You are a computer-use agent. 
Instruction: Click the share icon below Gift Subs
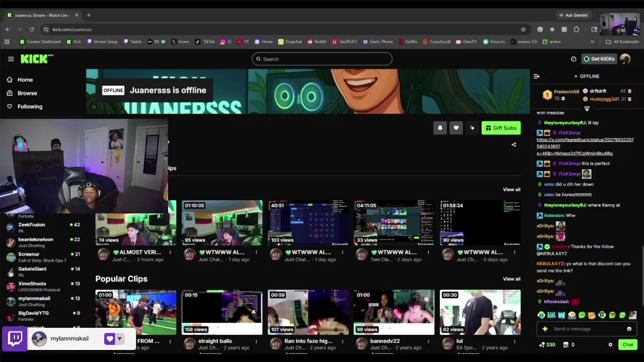click(514, 145)
